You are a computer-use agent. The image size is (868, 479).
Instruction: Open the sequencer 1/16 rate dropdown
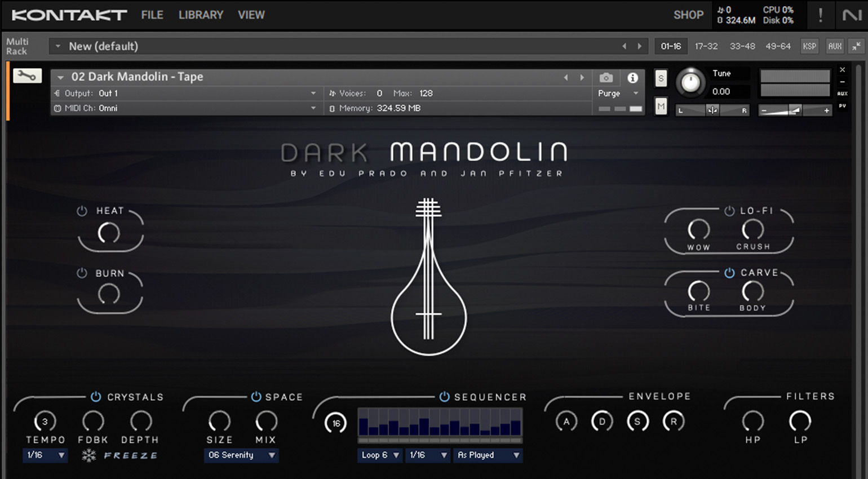[428, 455]
